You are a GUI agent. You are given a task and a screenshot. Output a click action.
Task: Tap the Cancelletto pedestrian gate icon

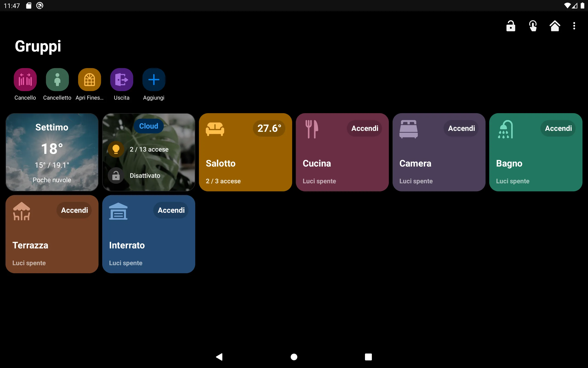tap(57, 80)
